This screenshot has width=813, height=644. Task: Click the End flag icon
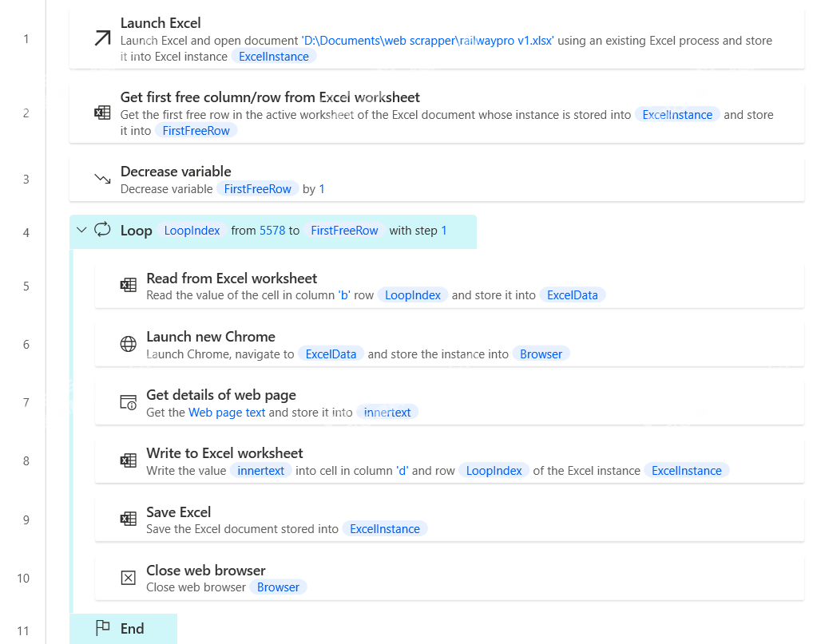[x=103, y=628]
